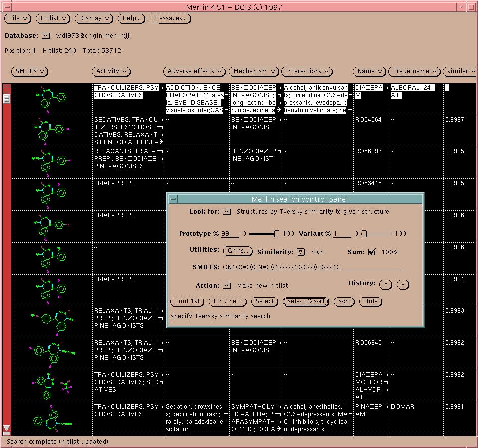The width and height of the screenshot is (478, 448).
Task: Click the Prototype % slider handle
Action: pyautogui.click(x=276, y=234)
